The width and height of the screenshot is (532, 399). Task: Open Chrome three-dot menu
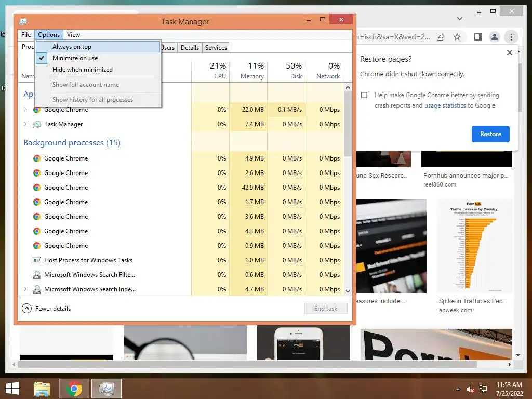pyautogui.click(x=511, y=37)
